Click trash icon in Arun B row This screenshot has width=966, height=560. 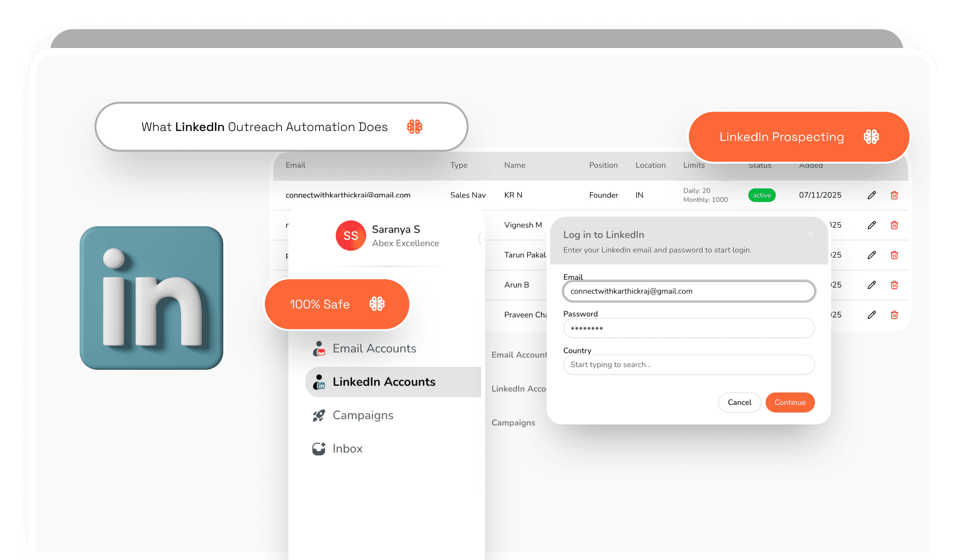[894, 285]
